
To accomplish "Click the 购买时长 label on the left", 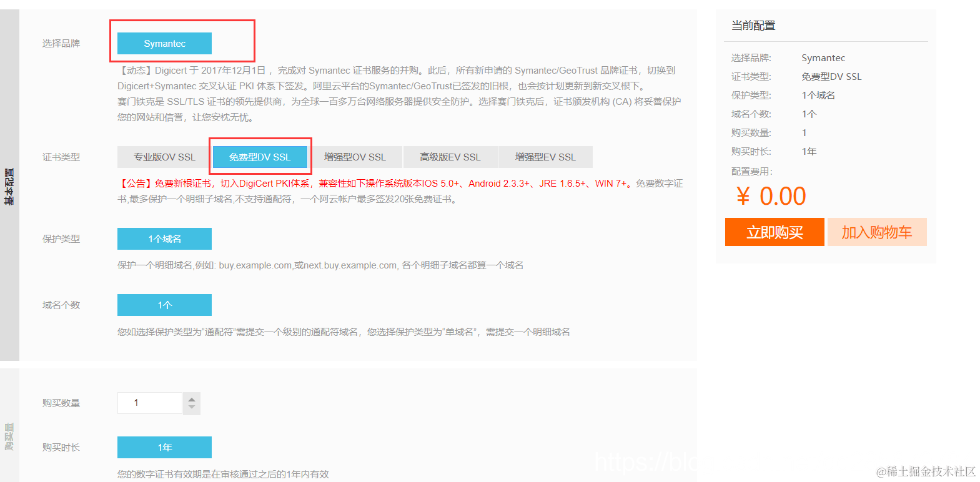I will click(x=61, y=448).
